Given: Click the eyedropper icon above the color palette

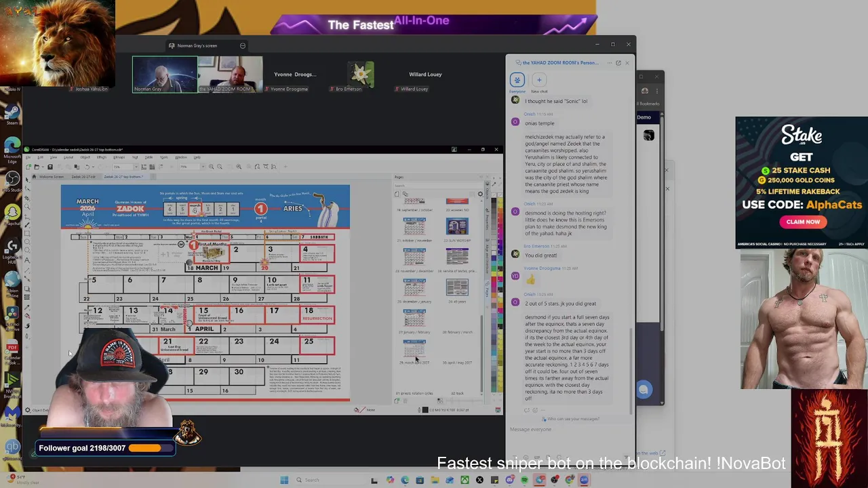Looking at the screenshot, I should point(494,184).
